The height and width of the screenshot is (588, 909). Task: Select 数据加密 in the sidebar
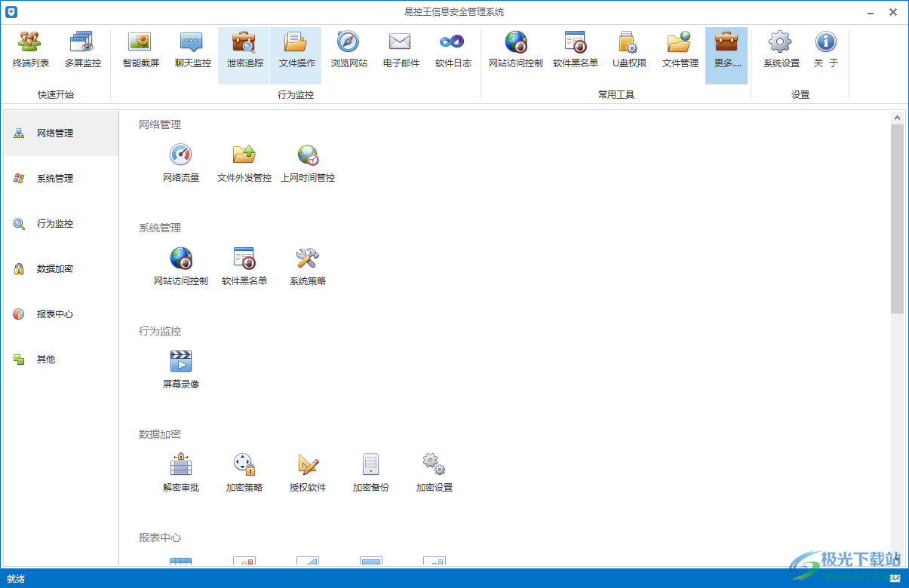(61, 269)
